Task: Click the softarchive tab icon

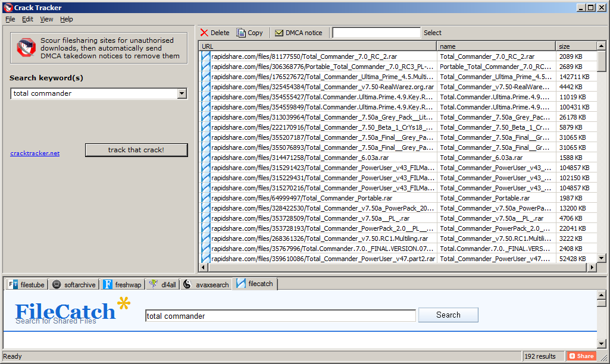Action: 56,284
